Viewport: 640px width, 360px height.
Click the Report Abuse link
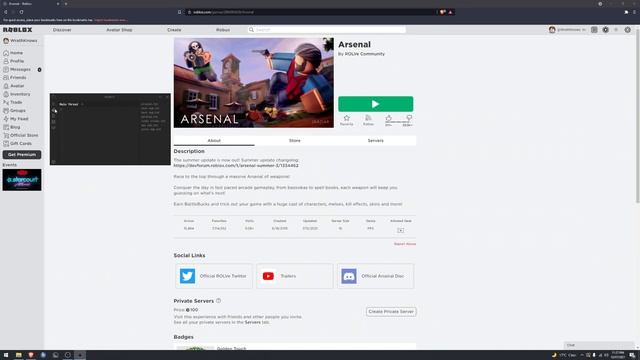point(405,244)
